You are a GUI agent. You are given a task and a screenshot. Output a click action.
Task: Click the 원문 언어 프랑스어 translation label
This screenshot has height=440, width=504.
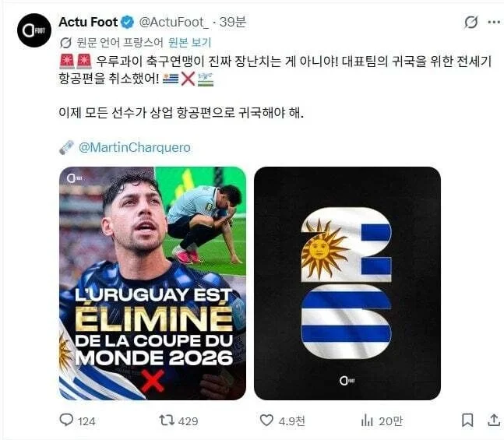coord(120,42)
